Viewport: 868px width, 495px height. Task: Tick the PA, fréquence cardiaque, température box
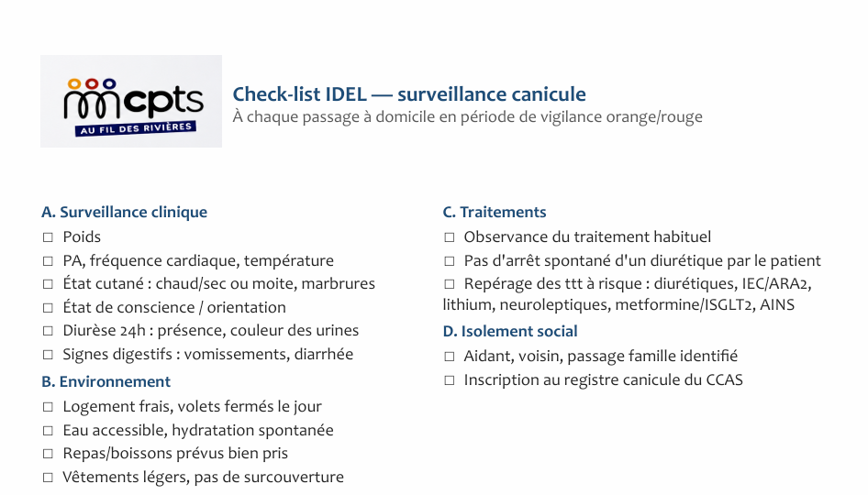(x=48, y=261)
